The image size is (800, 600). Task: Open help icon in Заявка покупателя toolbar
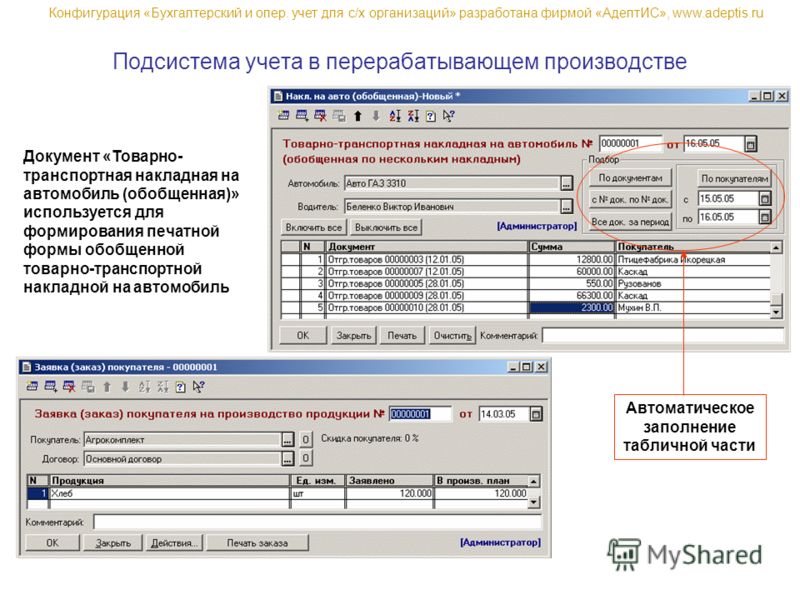click(x=180, y=387)
